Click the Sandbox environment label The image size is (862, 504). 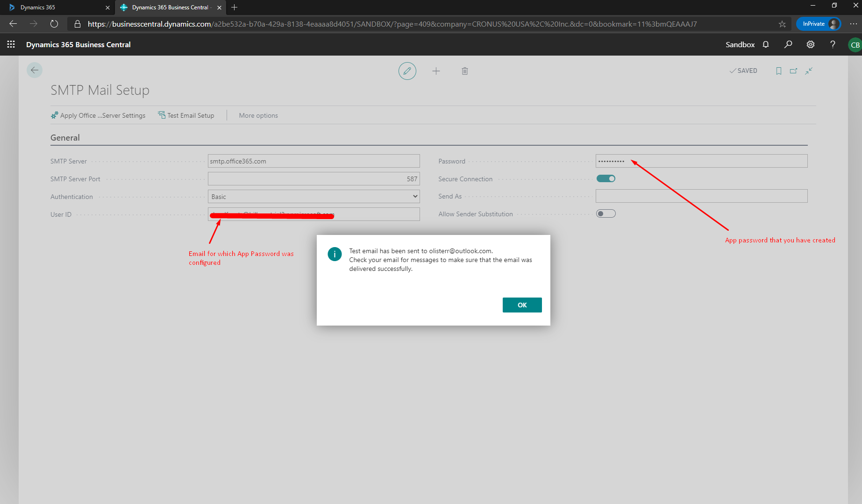[x=740, y=44]
